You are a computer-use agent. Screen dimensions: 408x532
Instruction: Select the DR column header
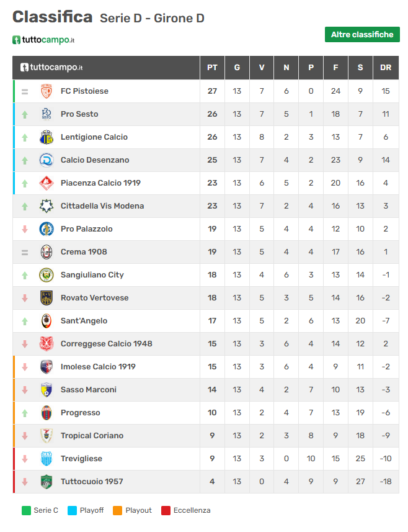pos(386,68)
